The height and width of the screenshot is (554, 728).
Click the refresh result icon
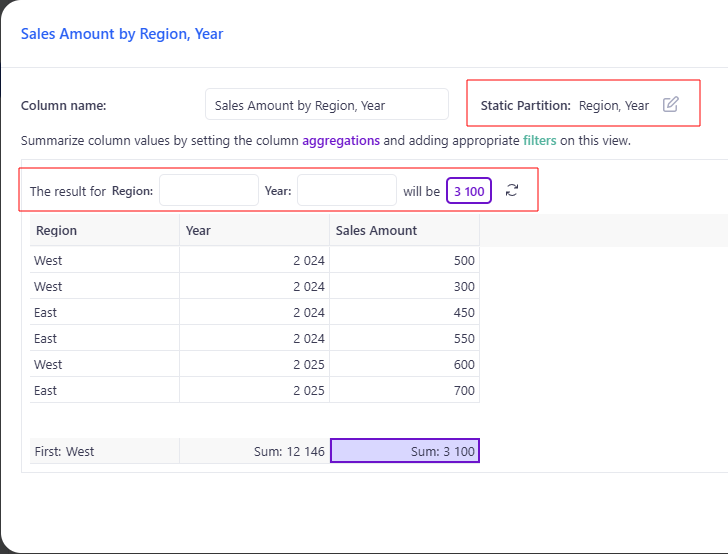click(x=512, y=190)
